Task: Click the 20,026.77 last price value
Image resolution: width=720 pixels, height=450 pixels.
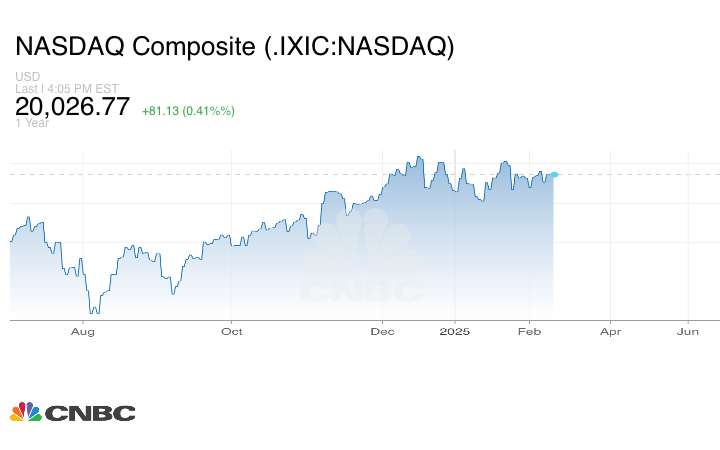Action: coord(73,107)
